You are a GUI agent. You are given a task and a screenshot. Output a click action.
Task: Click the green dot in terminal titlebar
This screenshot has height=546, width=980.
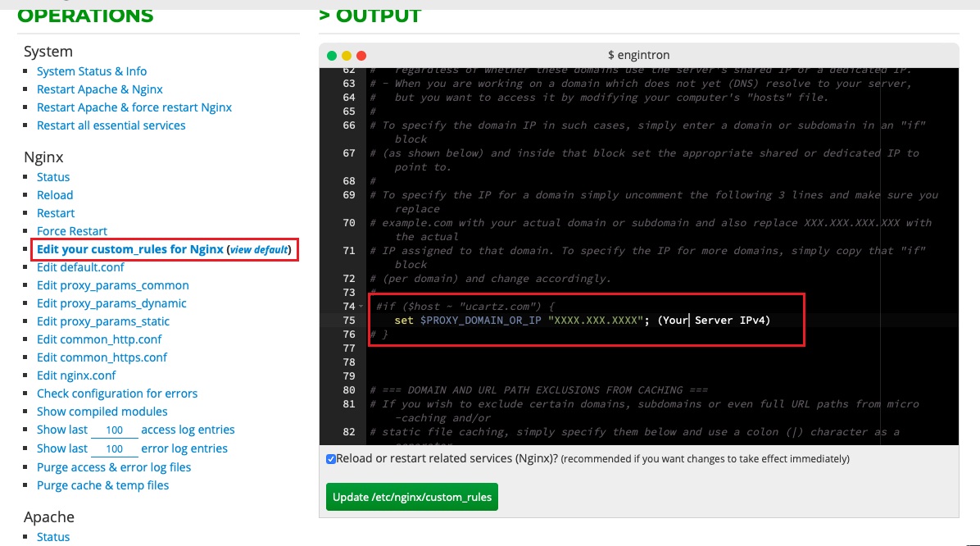pyautogui.click(x=332, y=56)
